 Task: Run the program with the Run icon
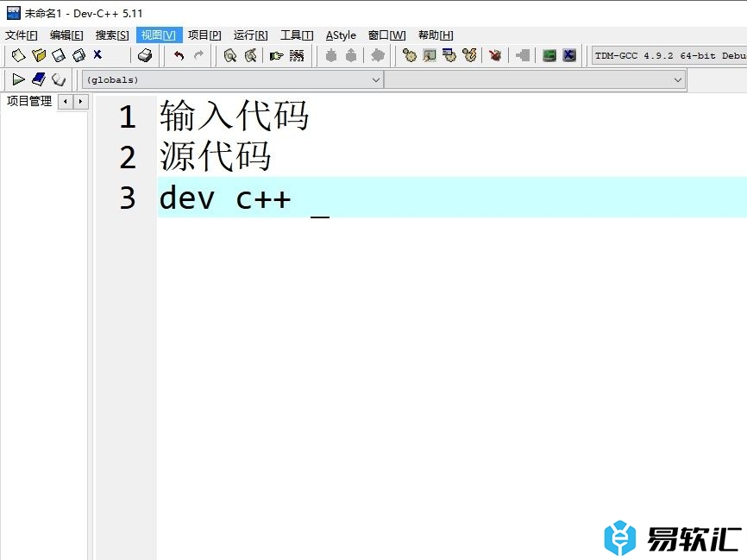click(x=430, y=56)
